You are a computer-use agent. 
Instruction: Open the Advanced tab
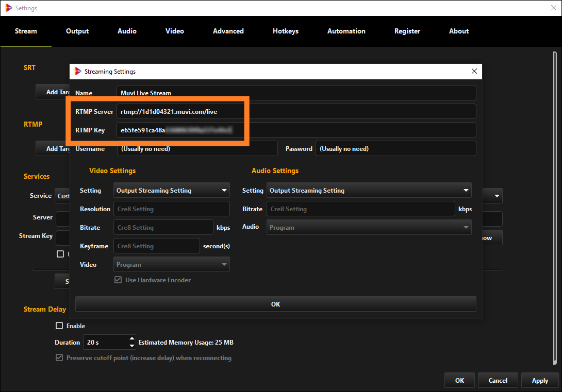tap(228, 31)
